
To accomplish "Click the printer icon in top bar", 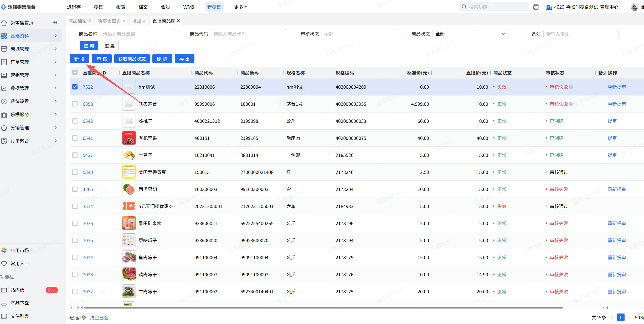I will (x=536, y=7).
